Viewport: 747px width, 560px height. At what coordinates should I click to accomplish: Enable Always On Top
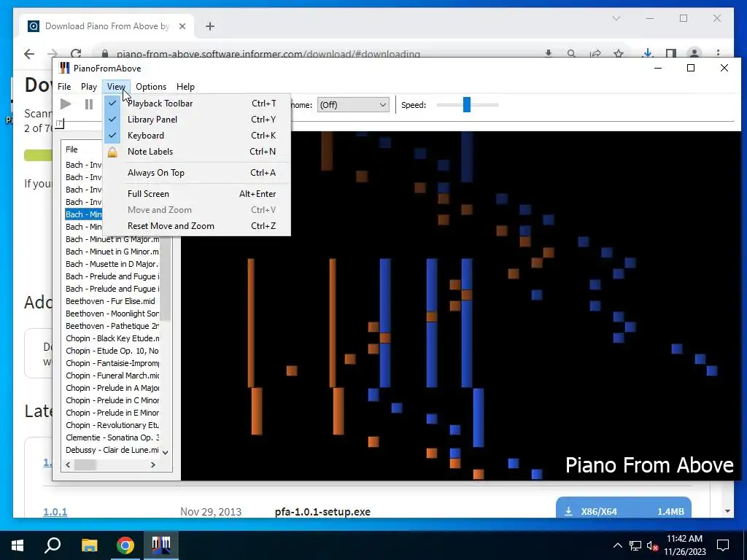tap(196, 173)
